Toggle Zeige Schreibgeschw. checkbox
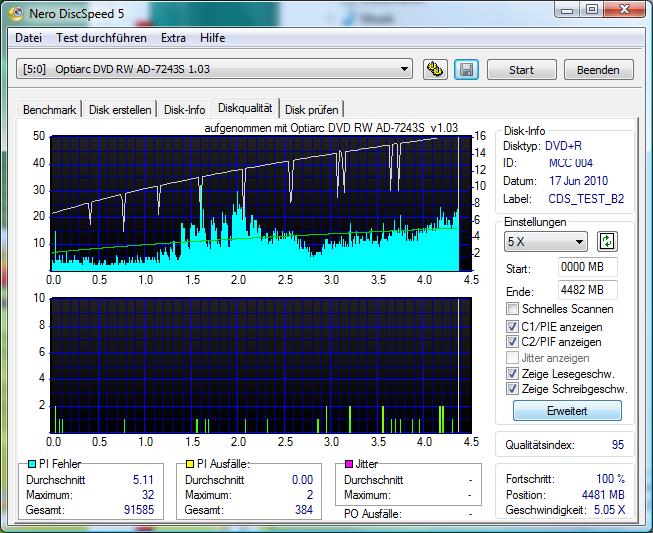The width and height of the screenshot is (653, 533). pyautogui.click(x=512, y=389)
